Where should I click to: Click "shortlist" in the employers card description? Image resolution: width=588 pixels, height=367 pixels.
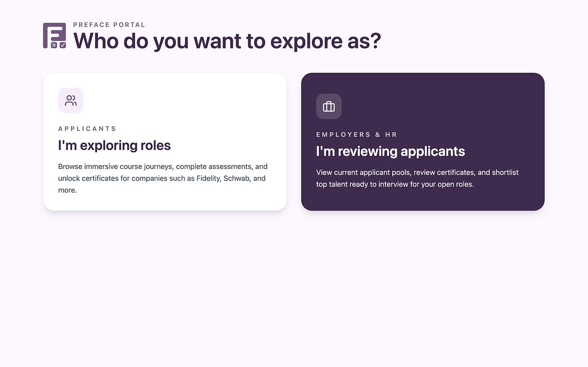coord(505,172)
